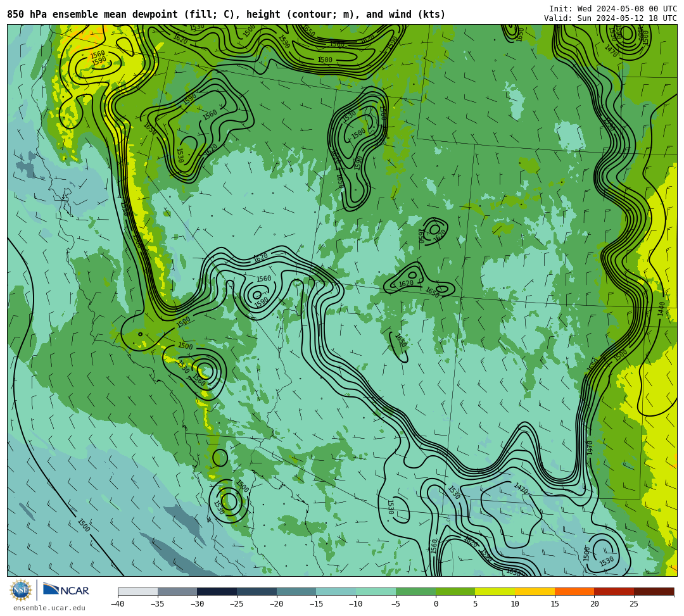Click the -20 colorbar tick label
This screenshot has height=616, width=684.
[276, 604]
